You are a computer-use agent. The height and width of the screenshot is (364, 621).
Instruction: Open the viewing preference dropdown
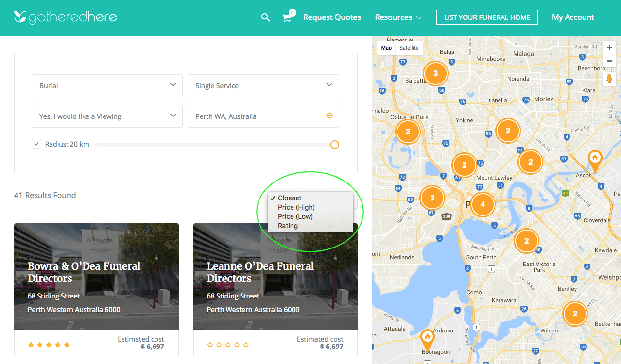pyautogui.click(x=107, y=116)
